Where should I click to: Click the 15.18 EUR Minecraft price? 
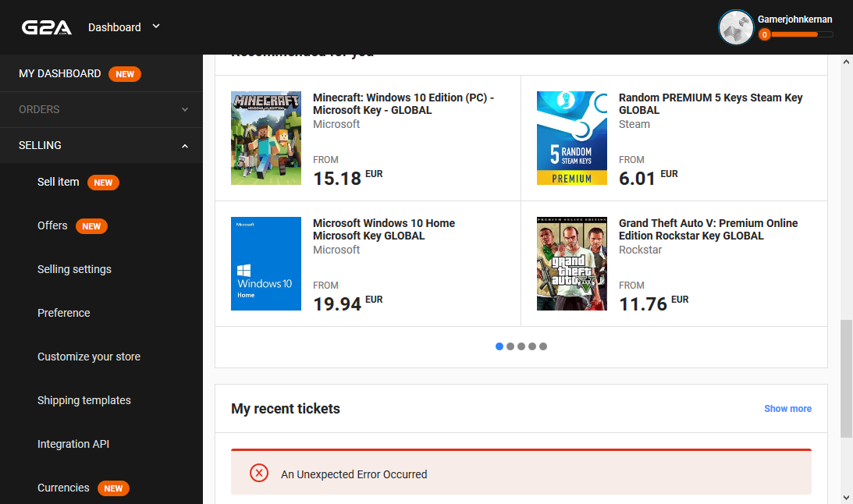(347, 178)
